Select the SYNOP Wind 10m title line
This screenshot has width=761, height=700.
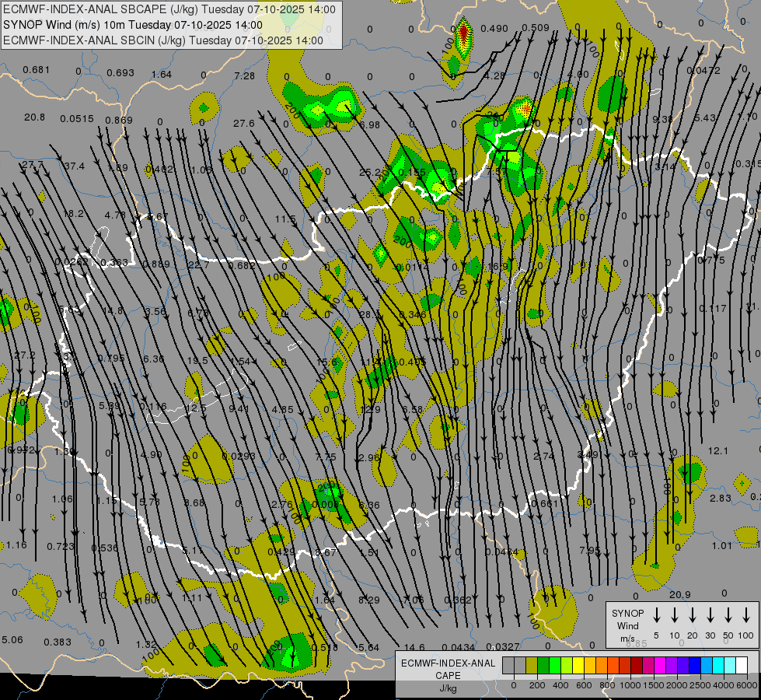166,24
